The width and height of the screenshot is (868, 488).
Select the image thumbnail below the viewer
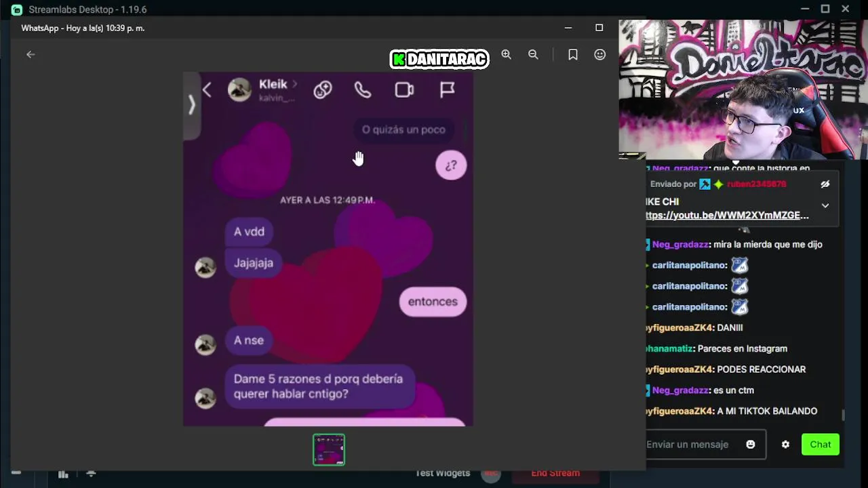coord(329,450)
